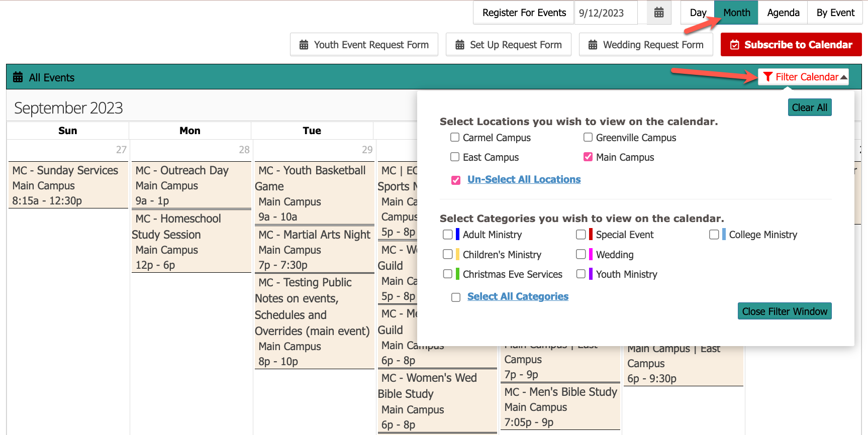Click the Youth Event Request Form calendar icon
This screenshot has height=435, width=868.
tap(304, 45)
